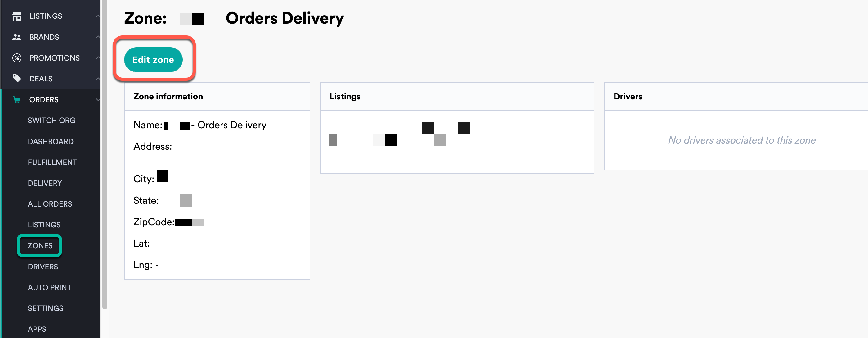Click the Deals tag icon

coord(17,78)
